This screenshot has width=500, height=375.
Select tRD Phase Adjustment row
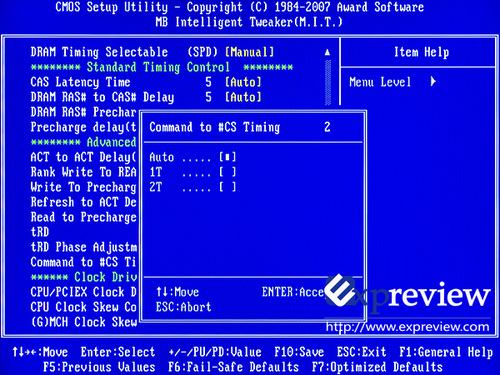pos(83,247)
